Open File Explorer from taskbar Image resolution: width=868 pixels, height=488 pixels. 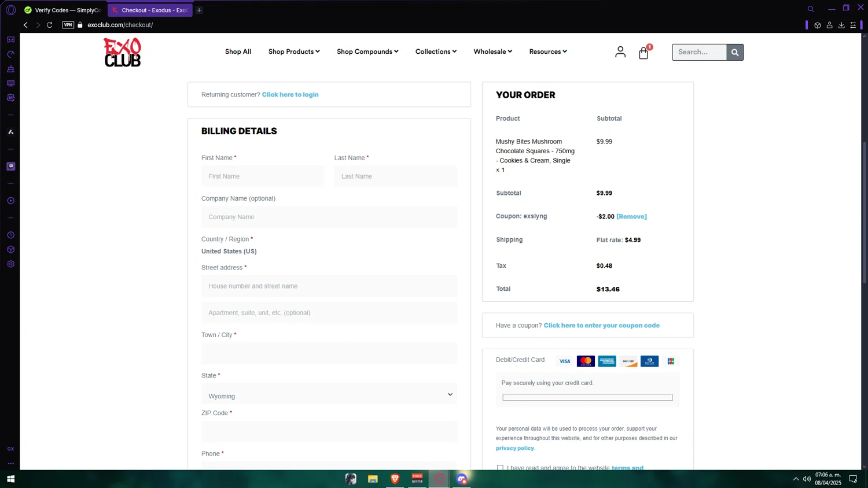[373, 479]
